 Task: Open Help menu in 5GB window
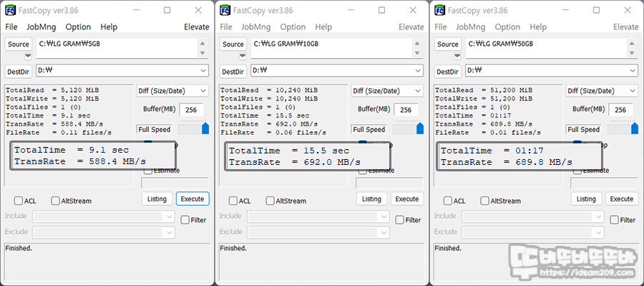pos(109,27)
